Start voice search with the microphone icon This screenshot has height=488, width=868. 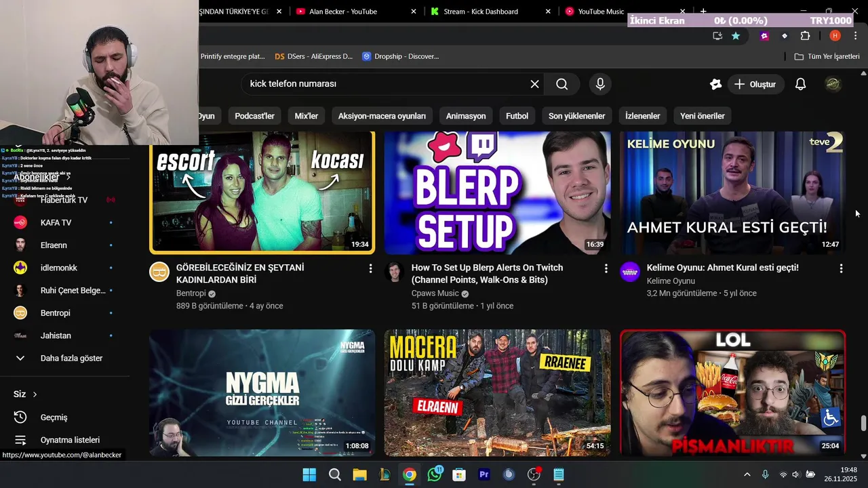[x=599, y=84]
